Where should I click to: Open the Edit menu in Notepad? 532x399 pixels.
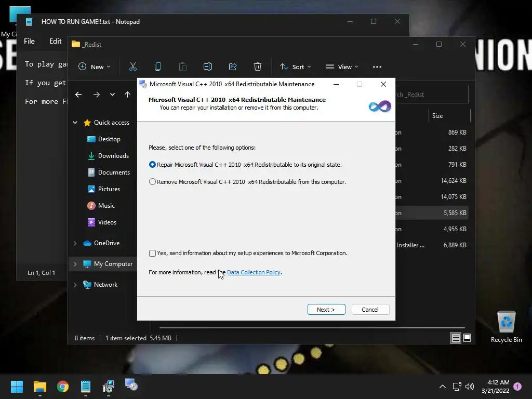pyautogui.click(x=55, y=41)
